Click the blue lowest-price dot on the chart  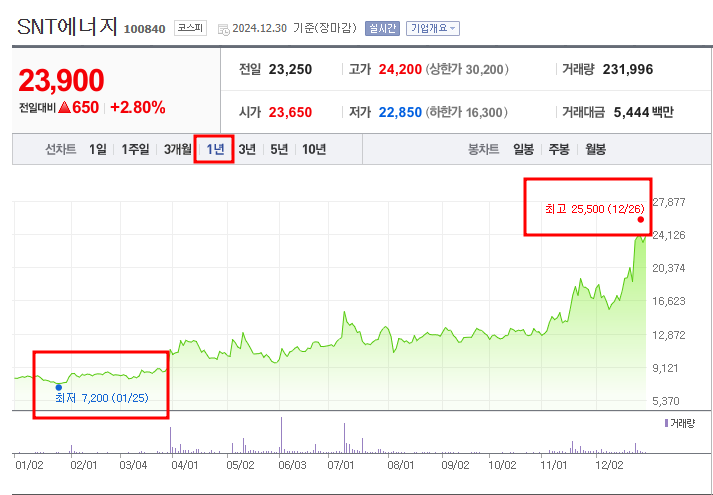click(x=59, y=387)
